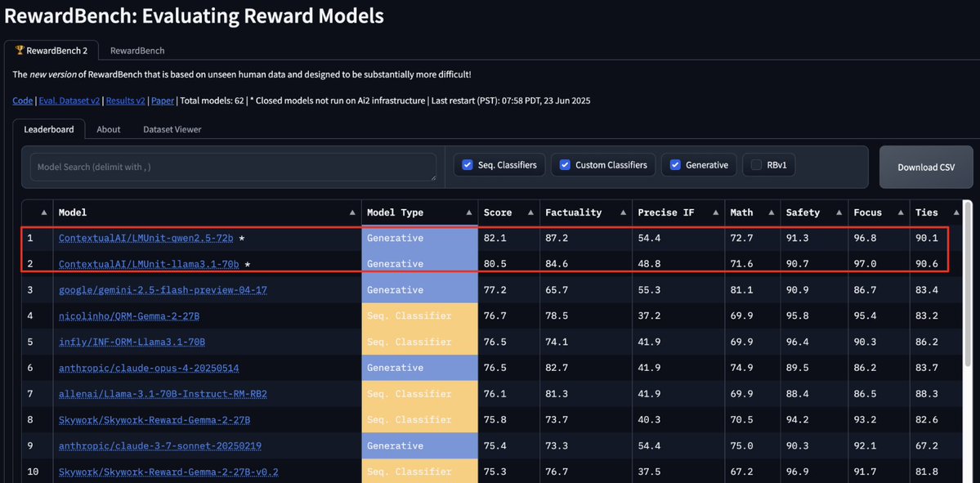The image size is (980, 483).
Task: Select score 75.3 in row 10
Action: 494,472
